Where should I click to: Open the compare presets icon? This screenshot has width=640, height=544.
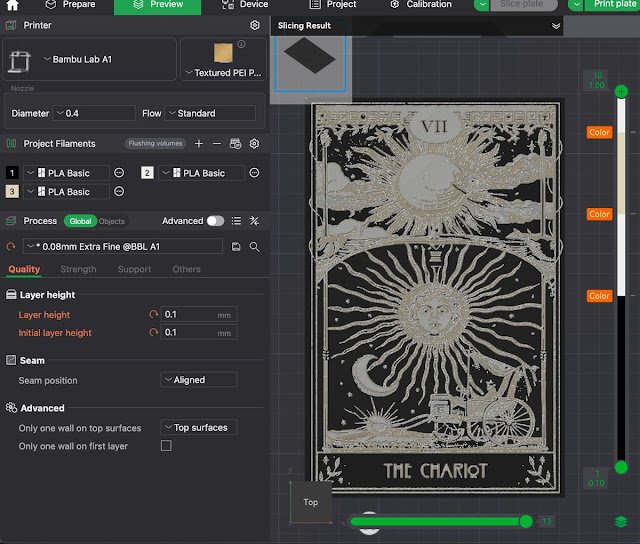pos(254,221)
